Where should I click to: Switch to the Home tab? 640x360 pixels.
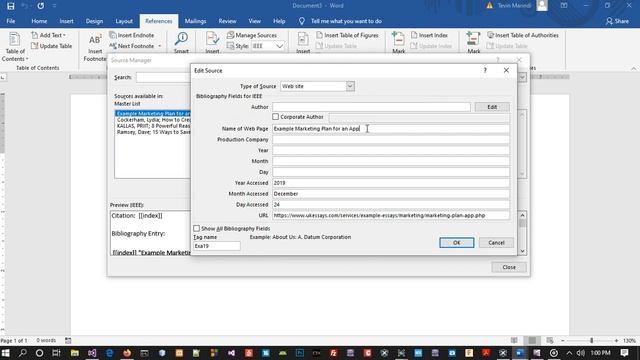coord(39,21)
